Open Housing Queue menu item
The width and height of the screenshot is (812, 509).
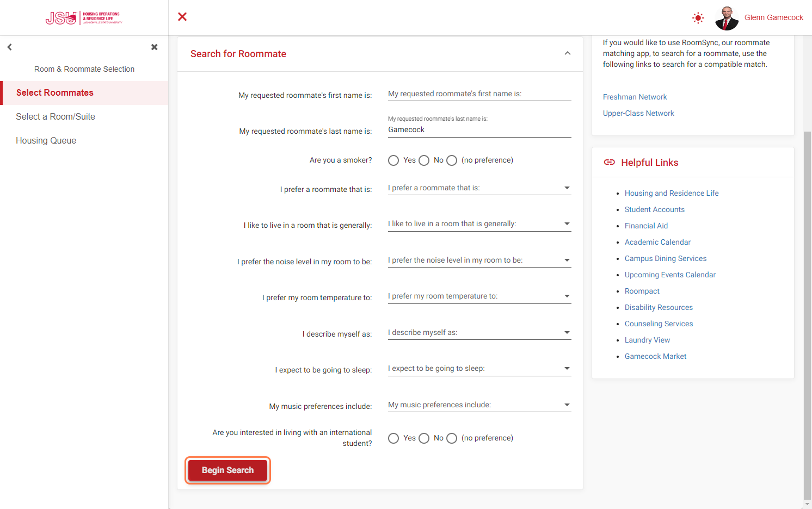(84, 141)
